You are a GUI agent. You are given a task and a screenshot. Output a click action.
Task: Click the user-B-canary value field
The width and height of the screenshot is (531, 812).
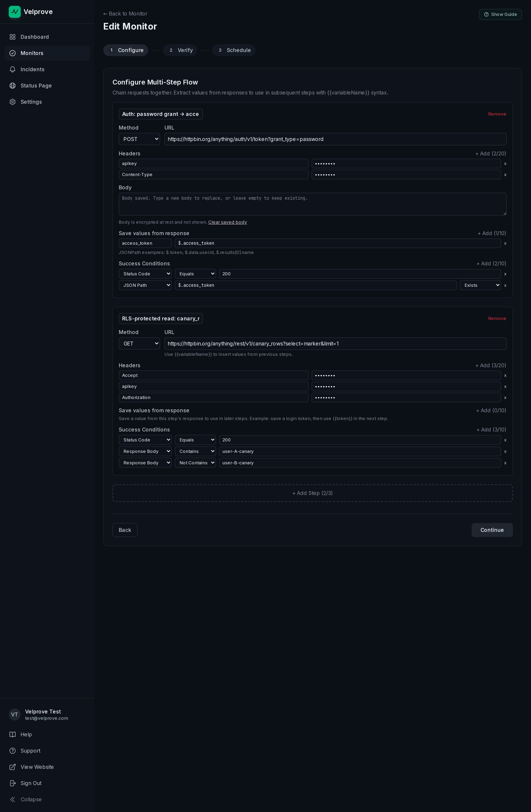pos(360,463)
